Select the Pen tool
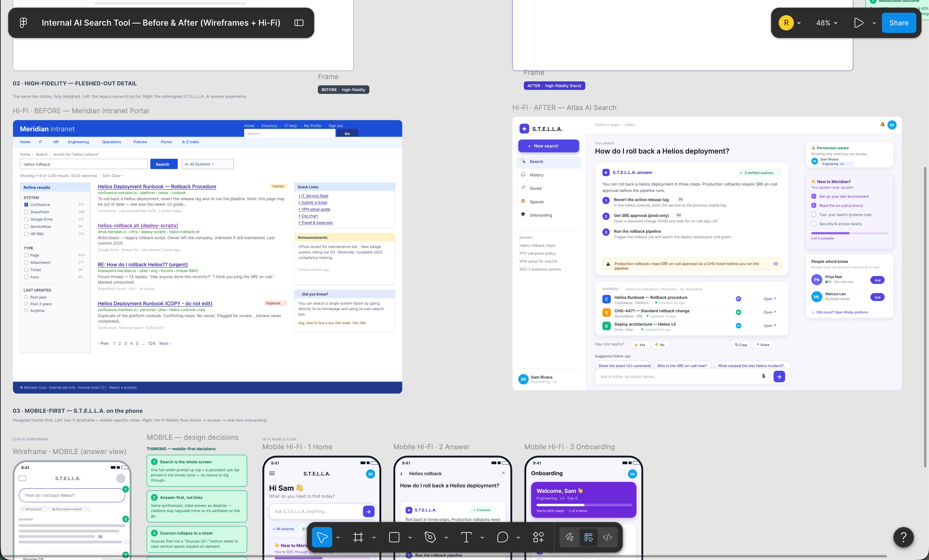Image resolution: width=929 pixels, height=560 pixels. (430, 537)
